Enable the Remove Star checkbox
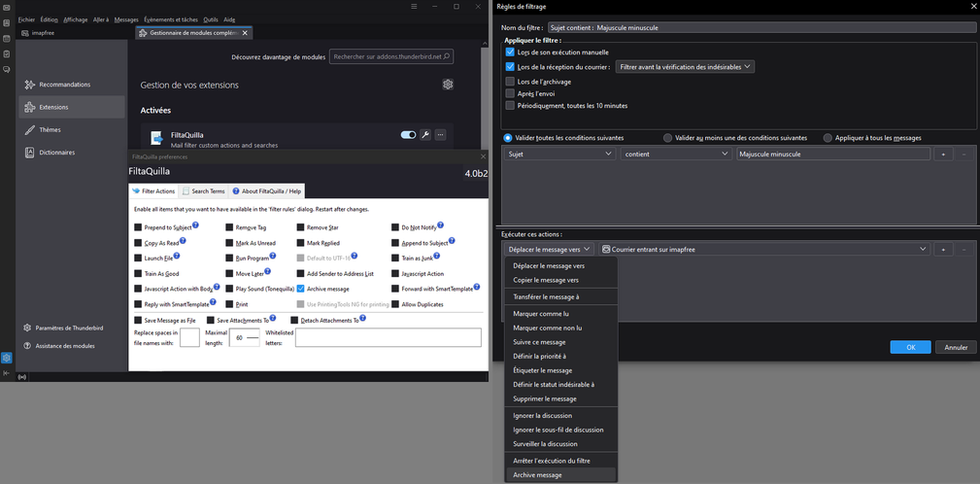The height and width of the screenshot is (484, 980). click(300, 227)
